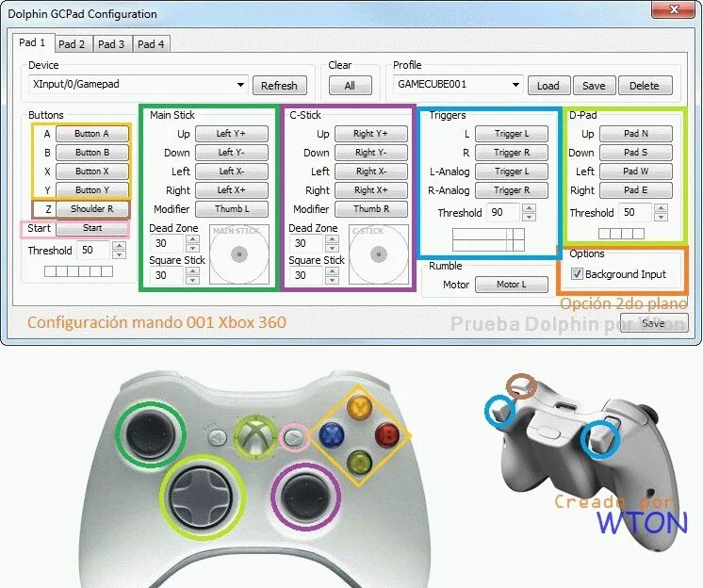Load the selected profile
703x588 pixels.
[548, 85]
